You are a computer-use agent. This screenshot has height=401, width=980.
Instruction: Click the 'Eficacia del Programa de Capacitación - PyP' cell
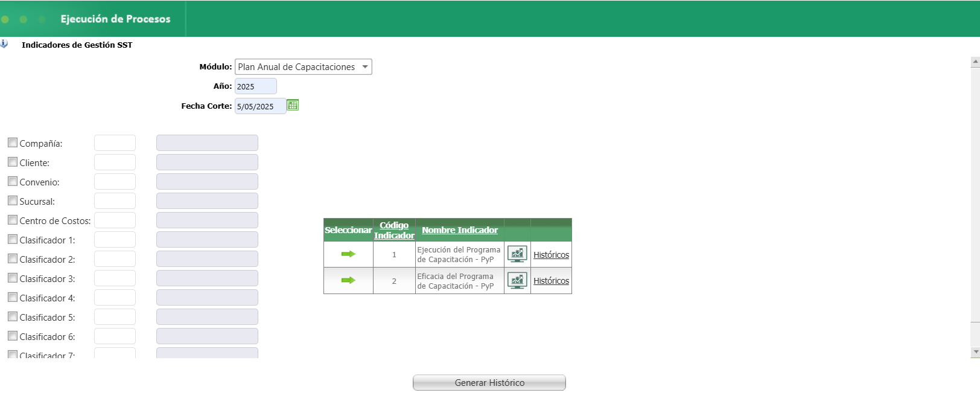[459, 281]
